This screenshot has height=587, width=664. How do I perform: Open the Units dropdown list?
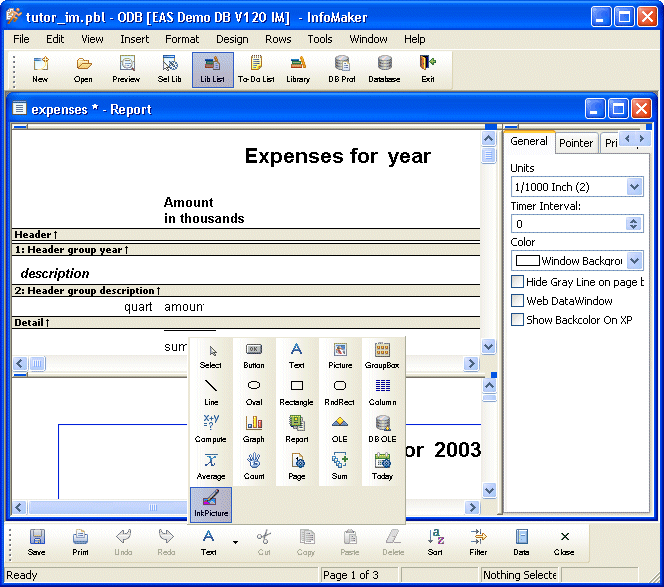coord(634,187)
